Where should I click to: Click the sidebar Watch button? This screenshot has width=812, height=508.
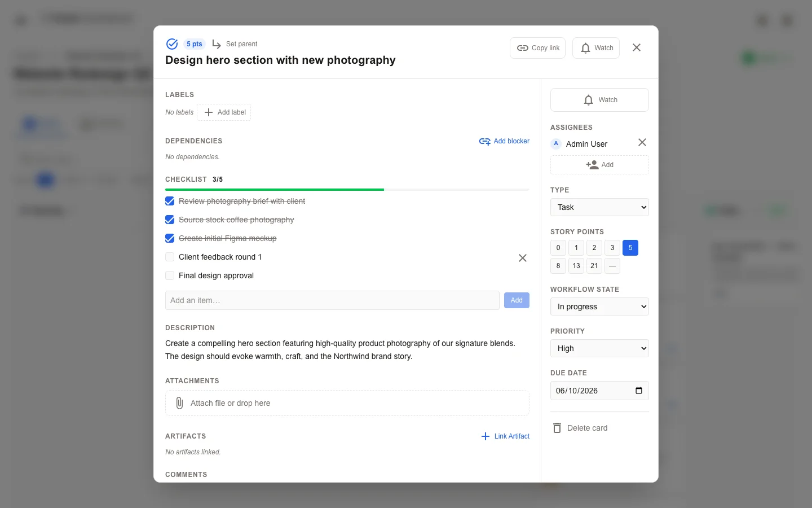click(599, 100)
